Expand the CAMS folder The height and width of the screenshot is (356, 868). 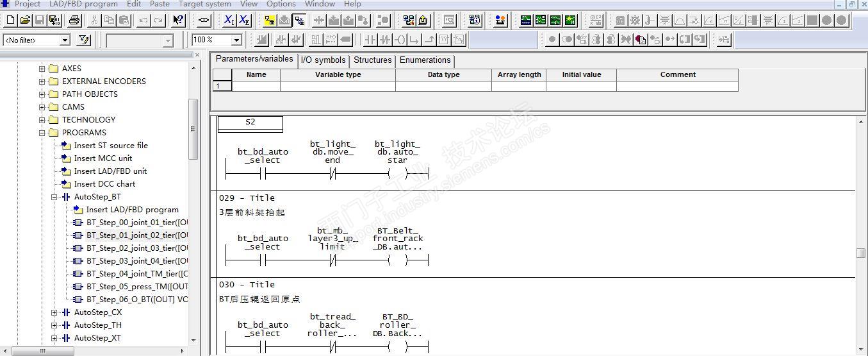coord(42,107)
